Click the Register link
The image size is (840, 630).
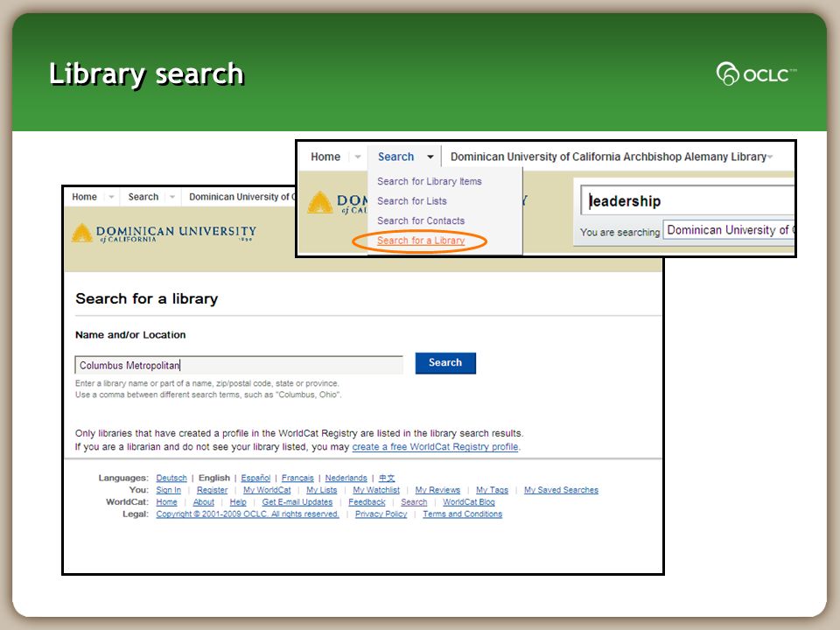coord(212,490)
